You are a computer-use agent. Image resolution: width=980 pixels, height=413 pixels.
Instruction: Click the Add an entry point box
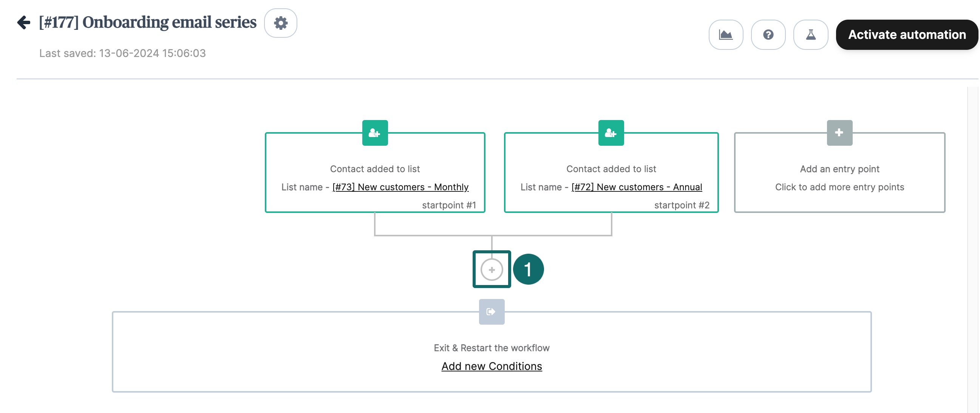pos(839,178)
